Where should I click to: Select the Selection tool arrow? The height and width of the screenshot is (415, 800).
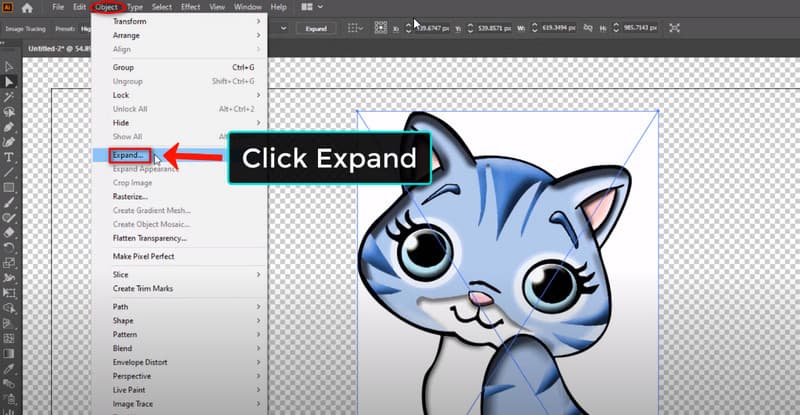tap(9, 67)
